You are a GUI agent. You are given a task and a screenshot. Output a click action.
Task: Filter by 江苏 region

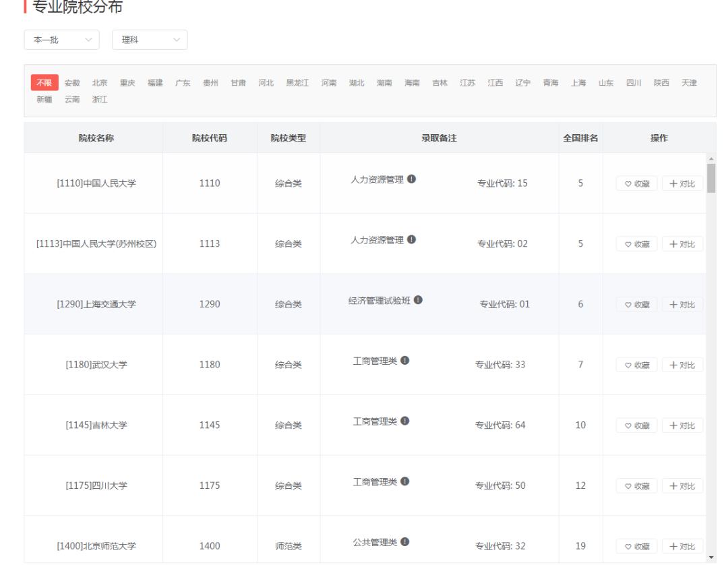(468, 83)
